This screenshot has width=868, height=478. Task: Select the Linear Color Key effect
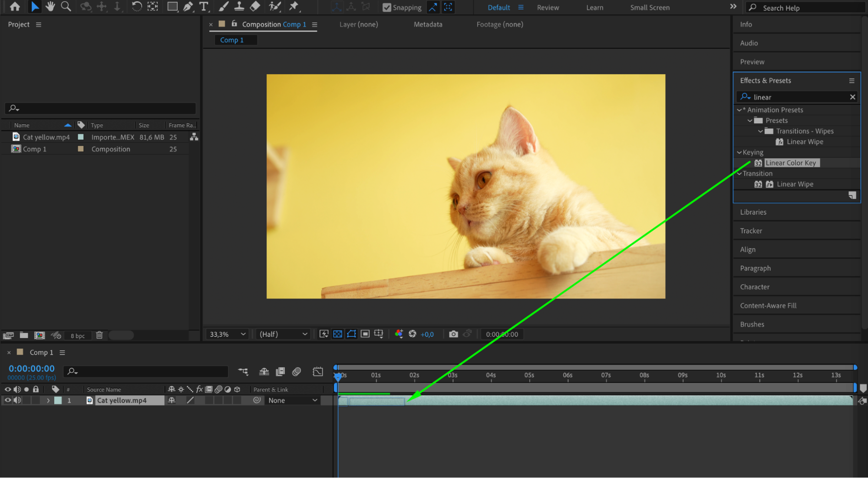tap(790, 163)
